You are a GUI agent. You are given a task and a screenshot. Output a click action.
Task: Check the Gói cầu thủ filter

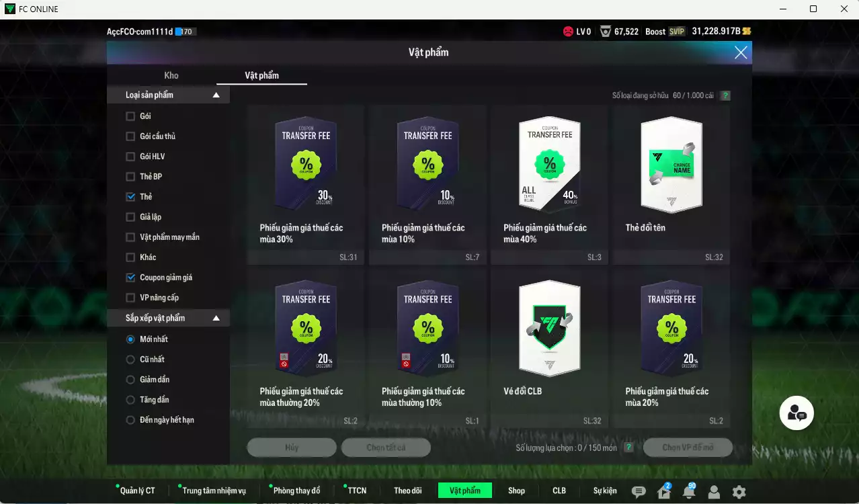pyautogui.click(x=129, y=136)
